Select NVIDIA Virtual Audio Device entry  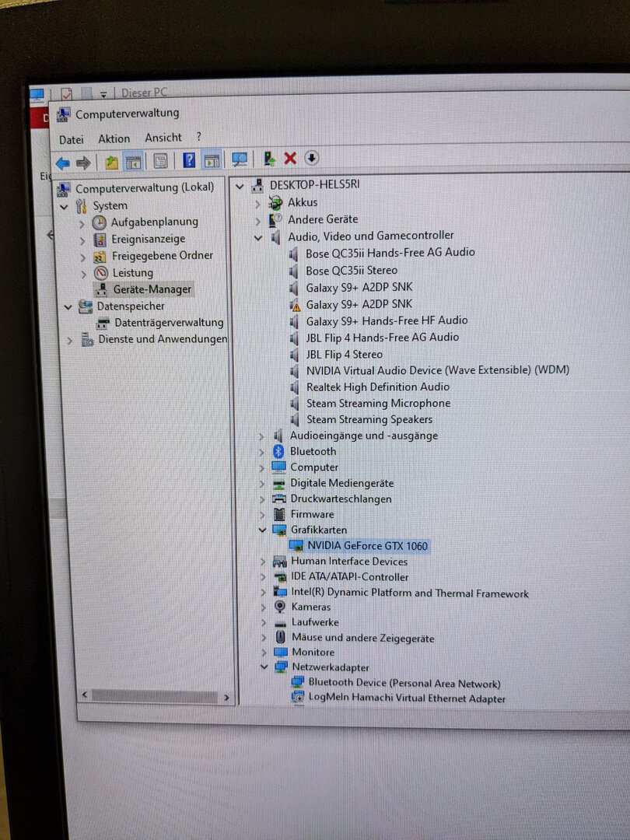click(438, 370)
